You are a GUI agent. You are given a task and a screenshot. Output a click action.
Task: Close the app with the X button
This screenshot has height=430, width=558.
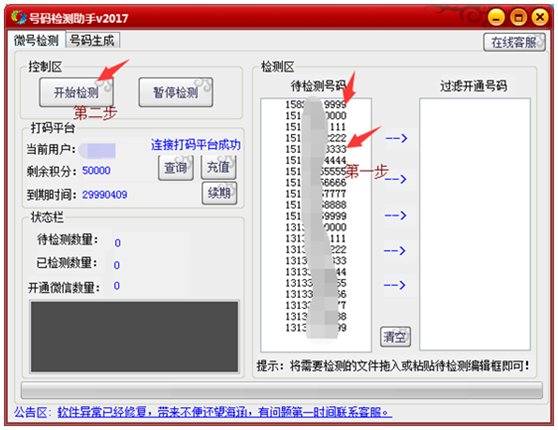pyautogui.click(x=540, y=17)
